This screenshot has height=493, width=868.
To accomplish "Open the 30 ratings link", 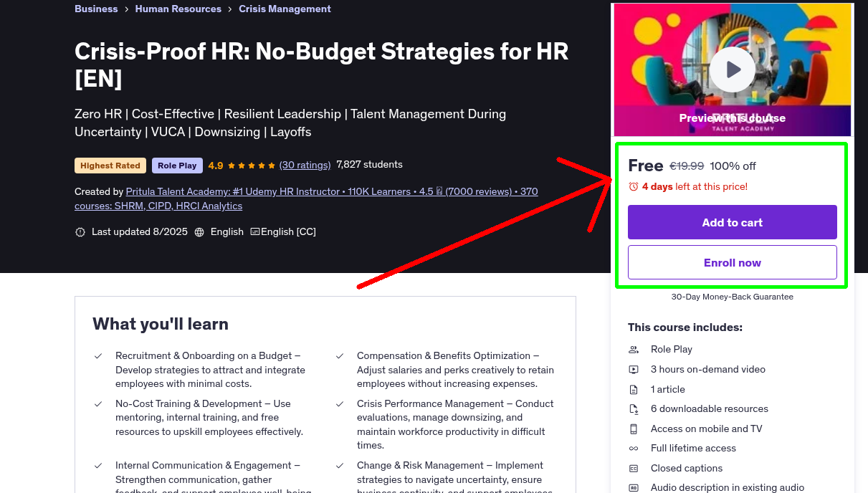I will point(305,165).
